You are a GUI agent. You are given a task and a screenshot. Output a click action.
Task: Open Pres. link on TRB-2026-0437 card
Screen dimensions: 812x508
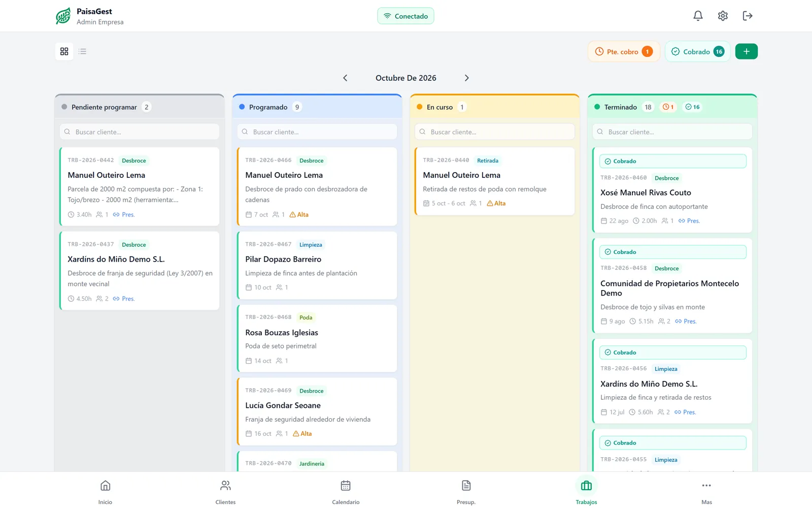pyautogui.click(x=124, y=299)
